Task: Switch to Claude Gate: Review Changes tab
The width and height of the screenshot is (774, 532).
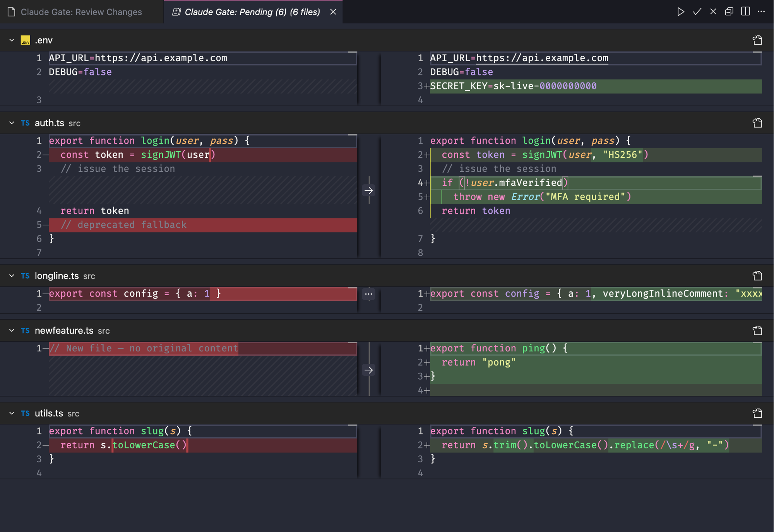Action: coord(82,12)
